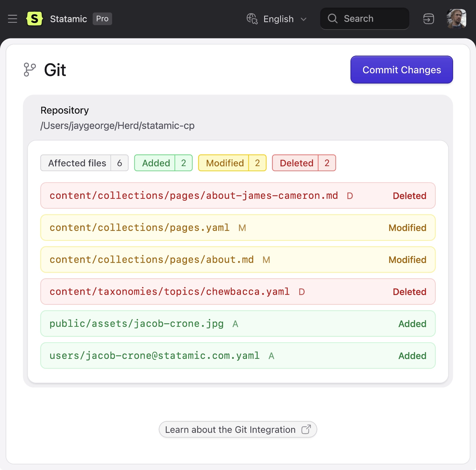Click inside the Search input field

365,19
